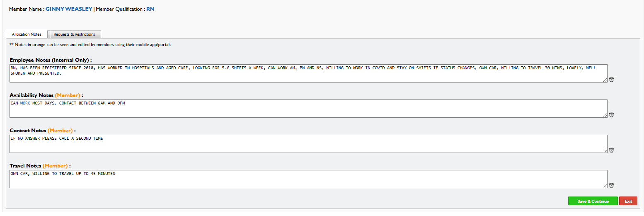Switch to the Requests & Restrictions tab
Image resolution: width=644 pixels, height=216 pixels.
[74, 34]
